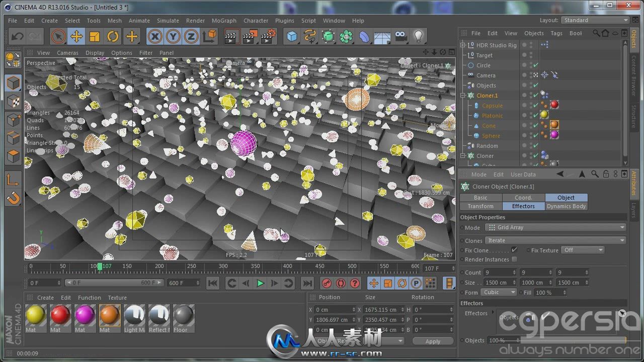644x362 pixels.
Task: Open the Form dropdown showing Cubic
Action: point(499,292)
